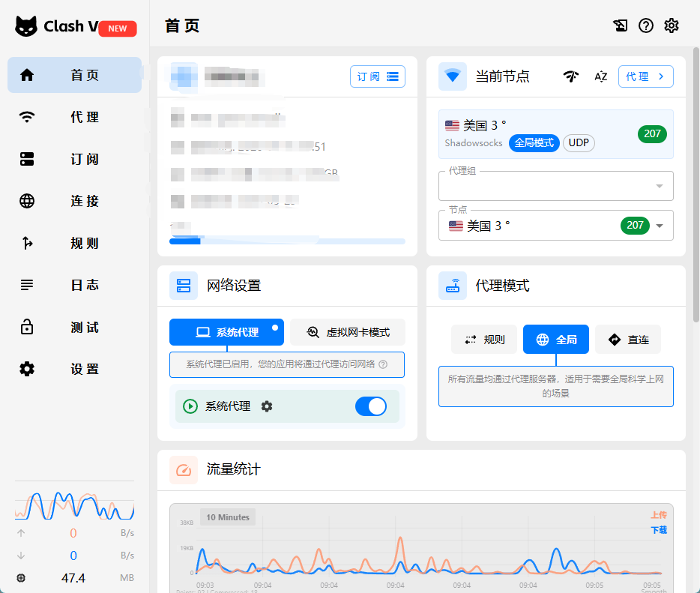Switch proxy mode to 规则
This screenshot has height=593, width=700.
tap(484, 340)
